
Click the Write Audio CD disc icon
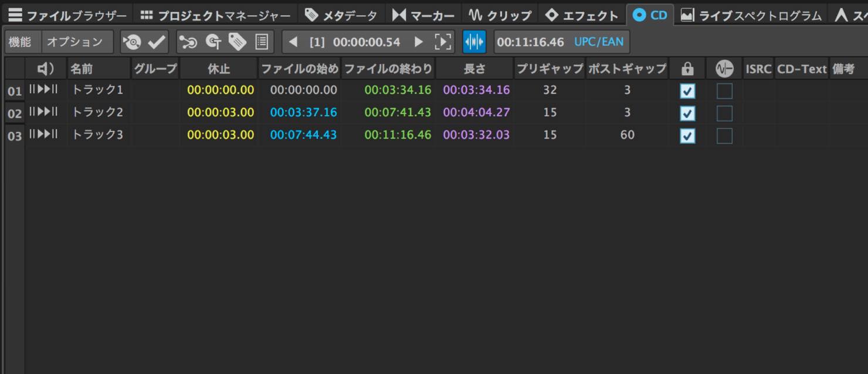point(133,42)
